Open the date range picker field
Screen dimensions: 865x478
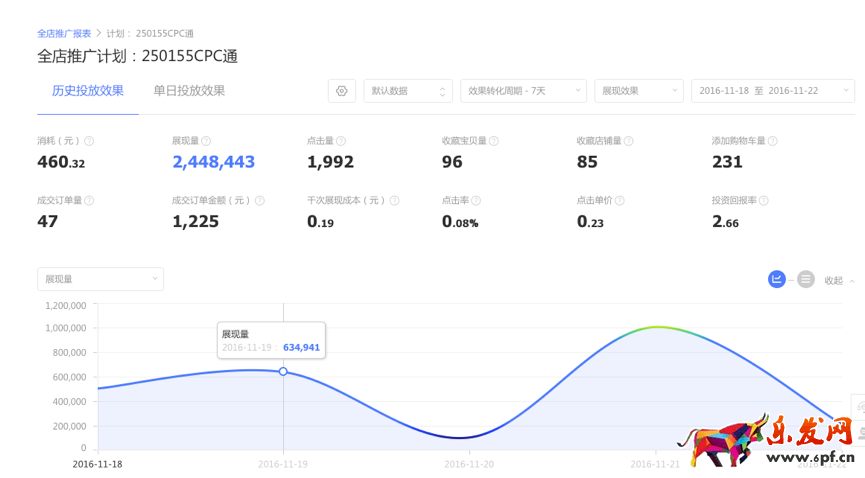click(772, 91)
